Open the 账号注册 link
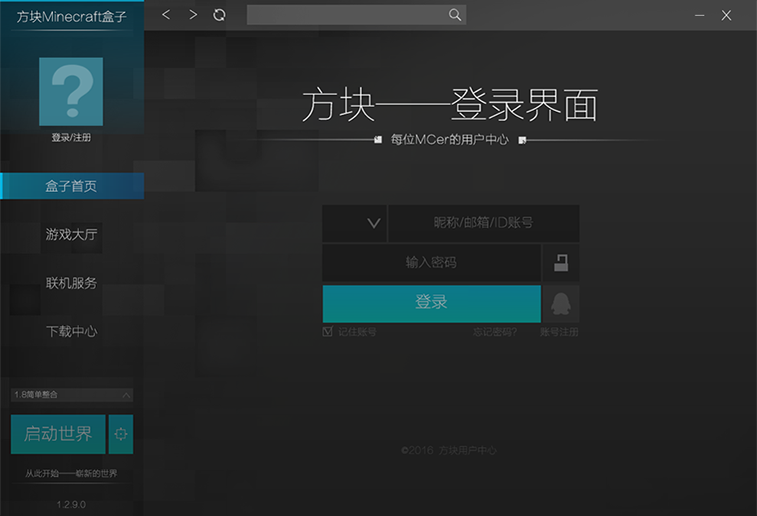The height and width of the screenshot is (516, 757). coord(559,332)
